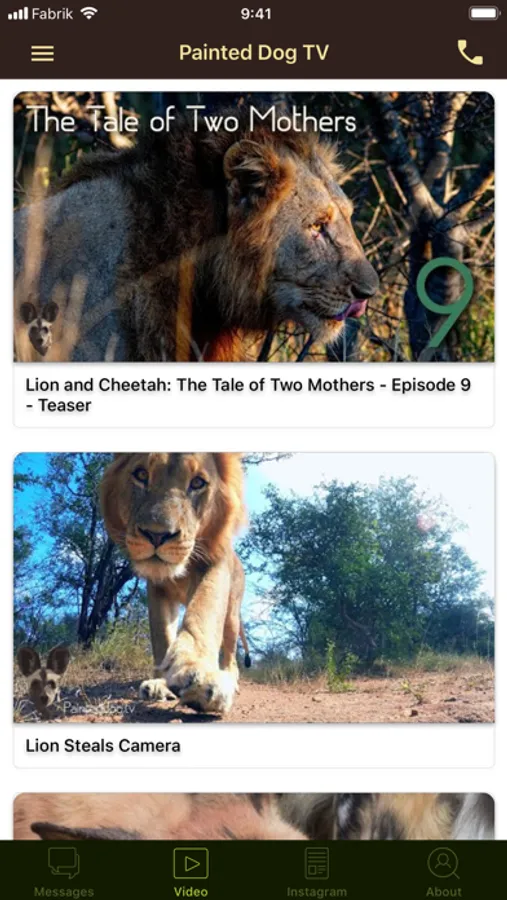The height and width of the screenshot is (900, 507).
Task: Tap the Wi-Fi status icon
Action: pos(89,13)
